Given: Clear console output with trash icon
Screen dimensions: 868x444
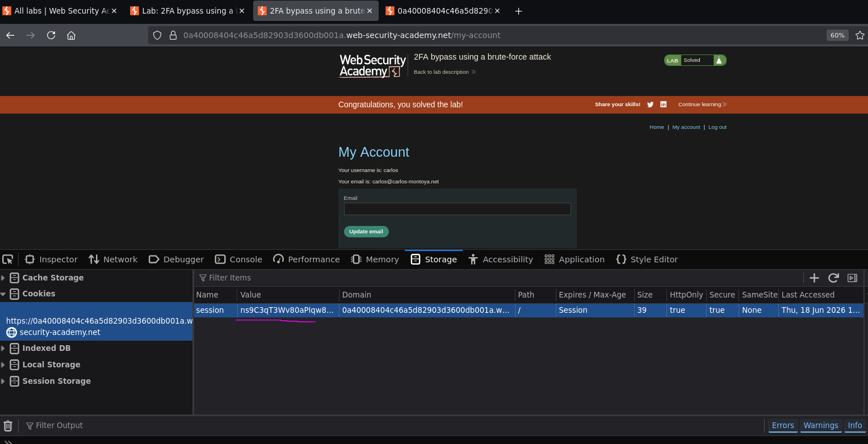Looking at the screenshot, I should [x=8, y=425].
